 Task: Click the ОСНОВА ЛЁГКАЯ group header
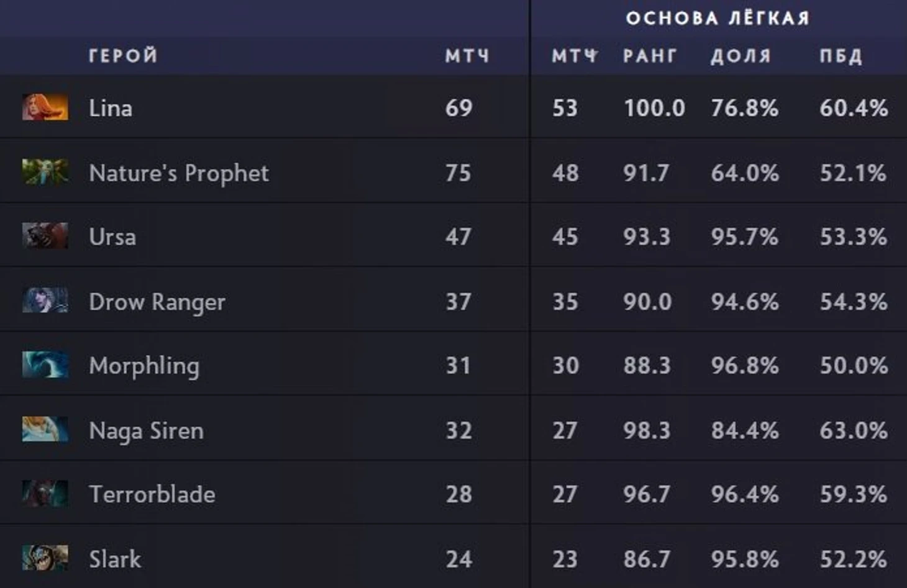pos(718,18)
